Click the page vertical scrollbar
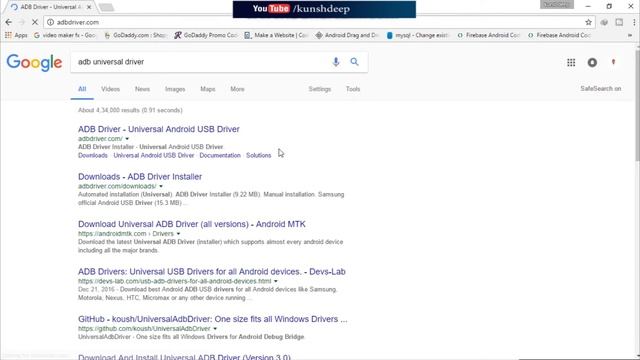Viewport: 640px width, 360px height. tap(637, 104)
